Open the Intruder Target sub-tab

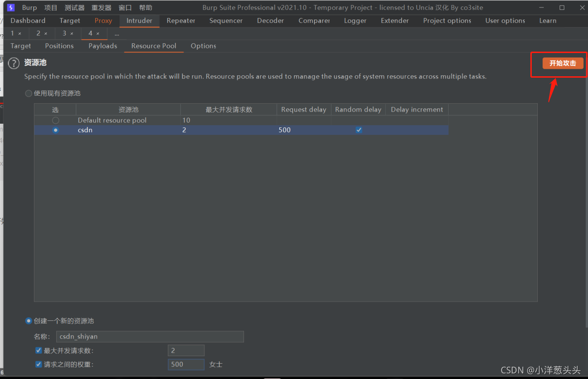tap(20, 46)
